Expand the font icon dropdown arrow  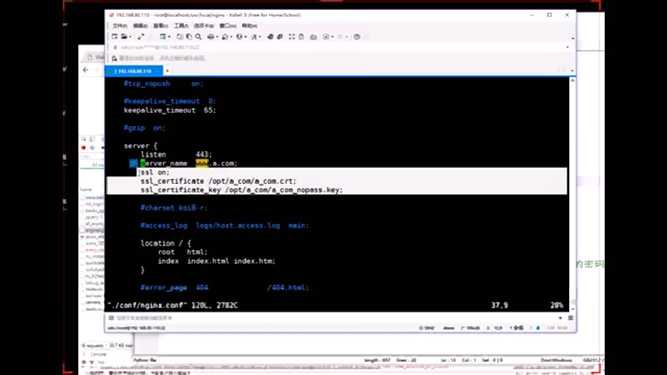pos(259,37)
